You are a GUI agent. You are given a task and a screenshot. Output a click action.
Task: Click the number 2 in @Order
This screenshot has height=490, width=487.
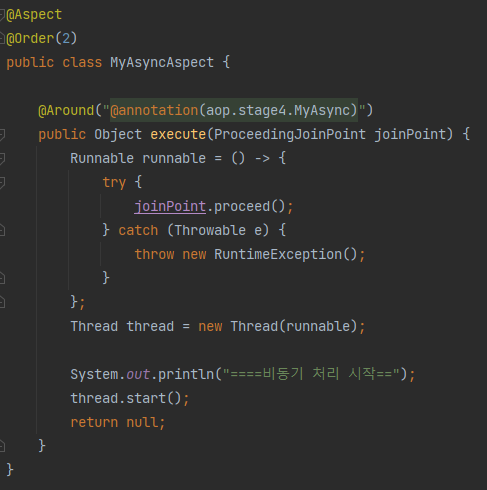coord(66,39)
